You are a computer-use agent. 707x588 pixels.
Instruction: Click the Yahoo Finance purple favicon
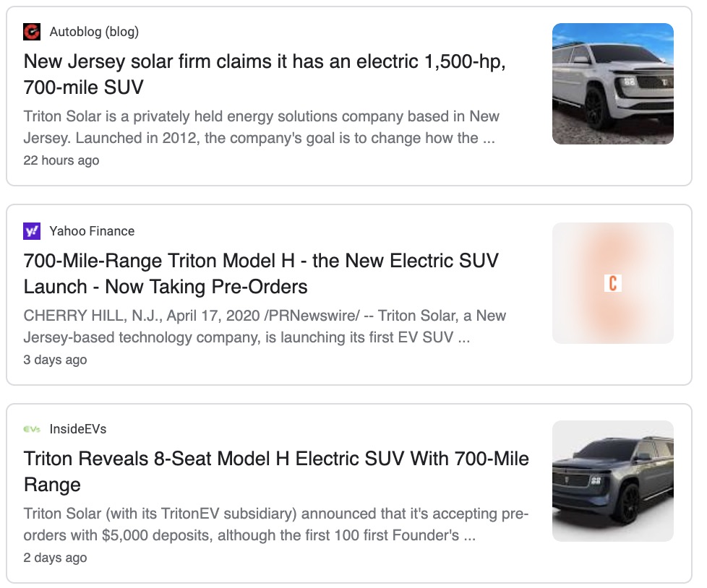tap(32, 231)
